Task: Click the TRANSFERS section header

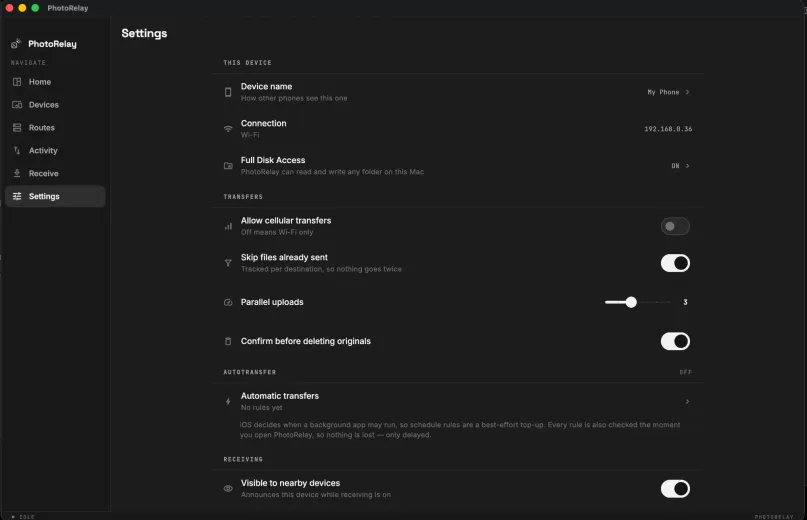Action: (x=243, y=197)
